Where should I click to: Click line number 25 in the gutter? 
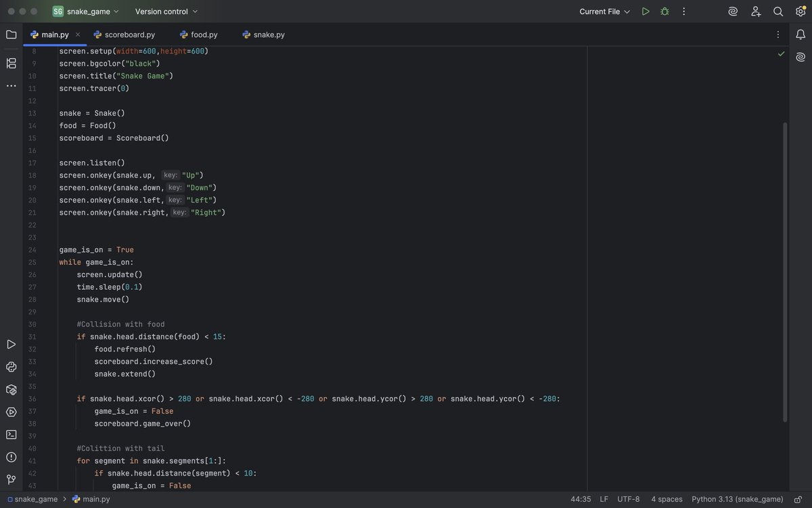32,262
